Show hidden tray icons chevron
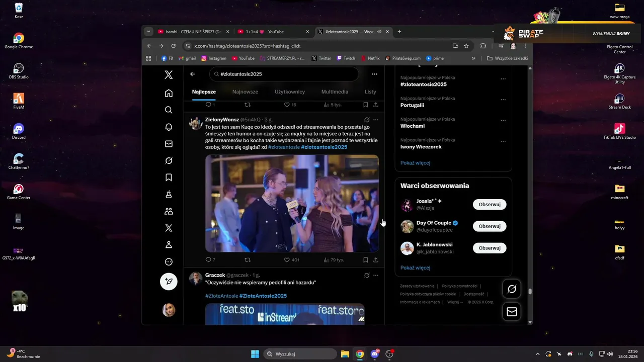Image resolution: width=644 pixels, height=362 pixels. click(x=537, y=354)
